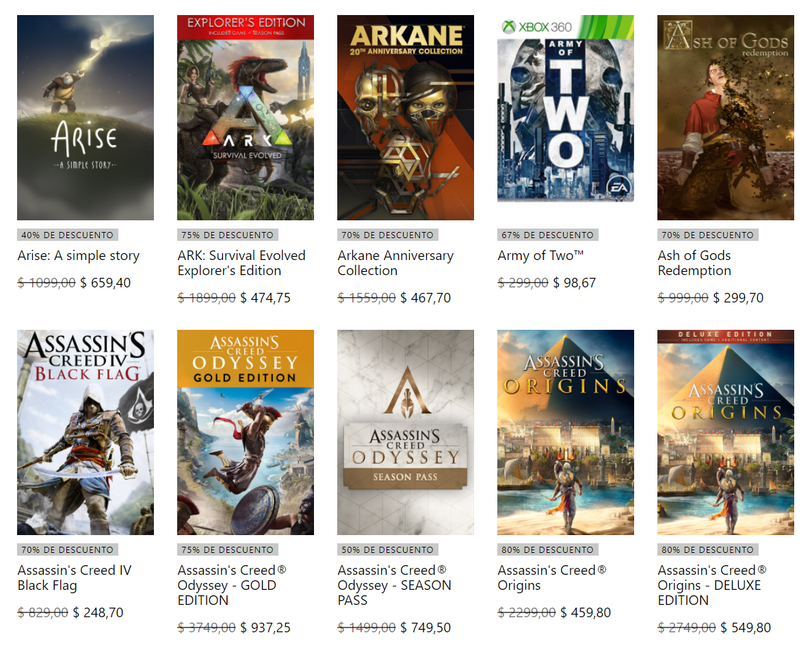The height and width of the screenshot is (648, 812).
Task: Click the "Assassin's Creed Odyssey - GOLD EDITION" title
Action: point(232,586)
